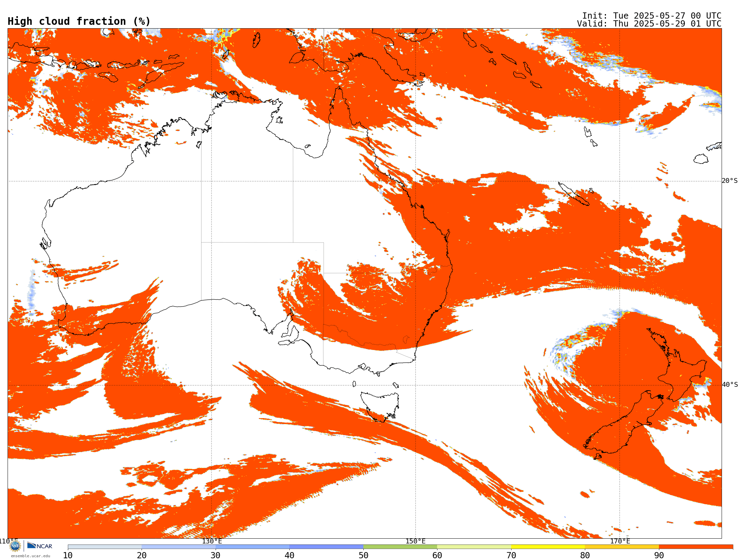Click the 'Valid: Thu 2025-05-29 01 UTC' text
This screenshot has width=744, height=560.
coord(649,24)
